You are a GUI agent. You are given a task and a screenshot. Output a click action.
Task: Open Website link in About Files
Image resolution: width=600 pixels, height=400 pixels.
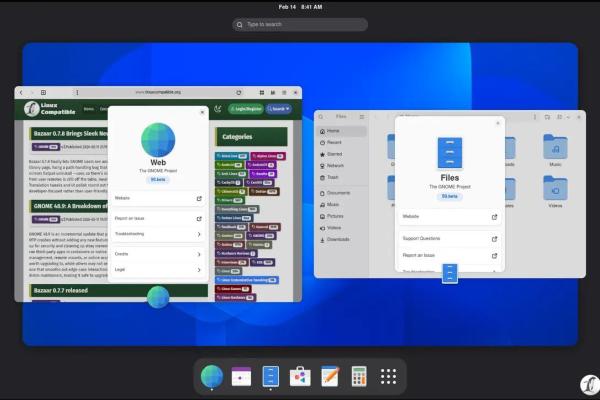tap(450, 217)
